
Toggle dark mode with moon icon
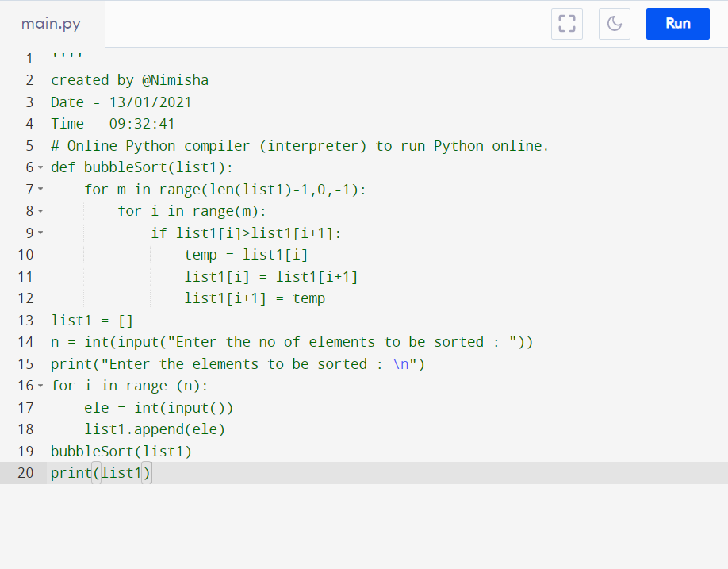coord(615,24)
